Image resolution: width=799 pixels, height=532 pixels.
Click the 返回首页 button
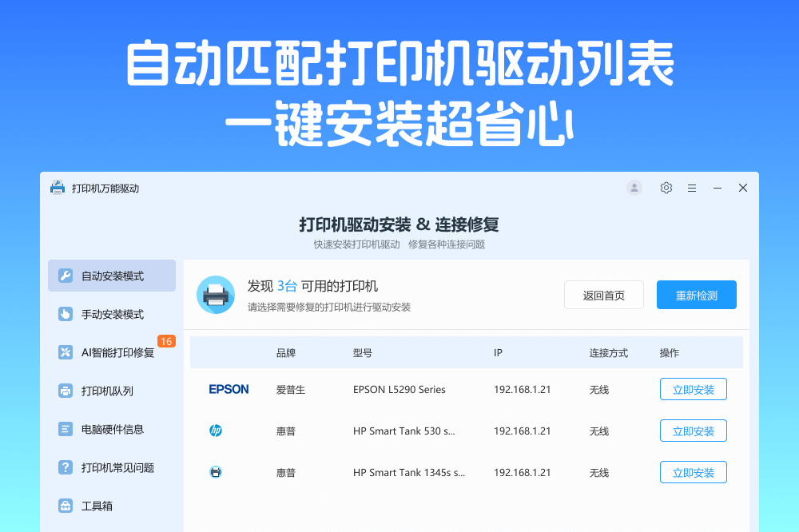[603, 295]
